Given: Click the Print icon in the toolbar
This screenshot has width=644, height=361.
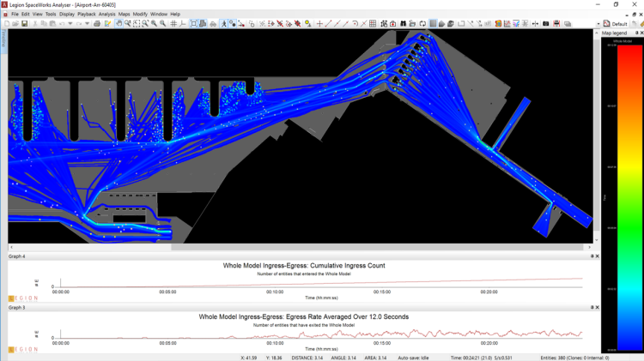Looking at the screenshot, I should click(x=97, y=24).
